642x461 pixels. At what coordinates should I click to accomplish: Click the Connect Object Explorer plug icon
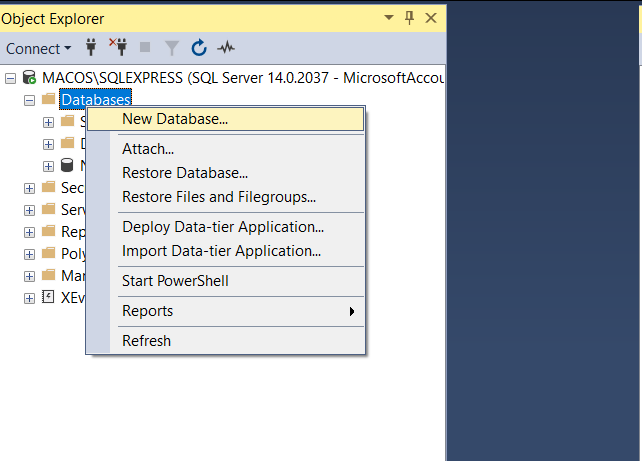click(x=93, y=48)
